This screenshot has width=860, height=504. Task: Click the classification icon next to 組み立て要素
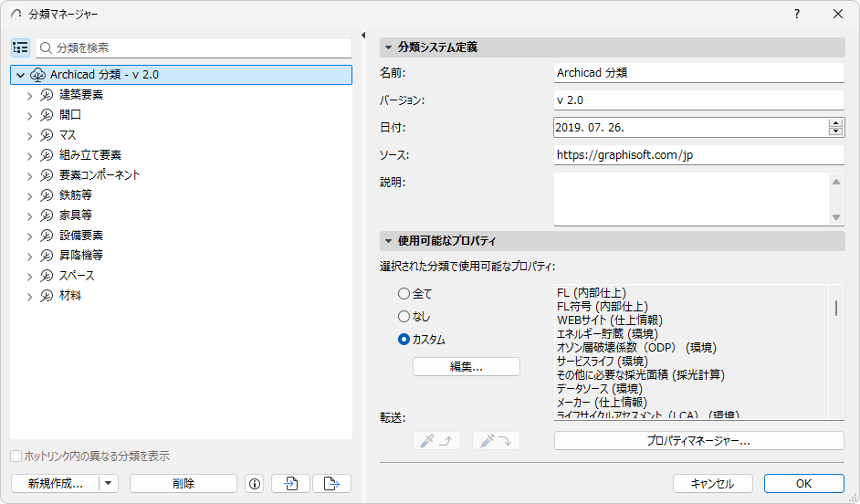coord(47,155)
